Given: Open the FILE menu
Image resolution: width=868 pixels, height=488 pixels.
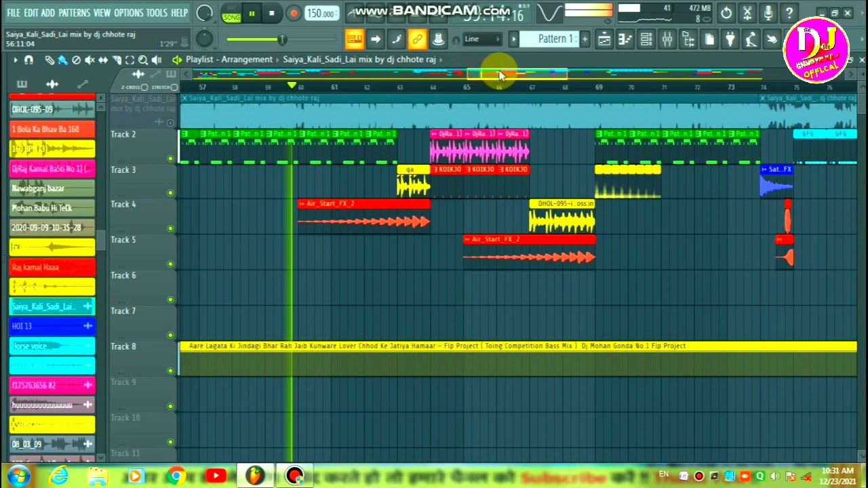Looking at the screenshot, I should click(13, 13).
